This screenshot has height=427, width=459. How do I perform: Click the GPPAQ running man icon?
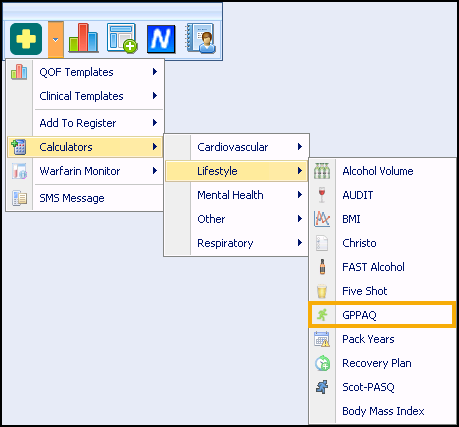pos(322,315)
